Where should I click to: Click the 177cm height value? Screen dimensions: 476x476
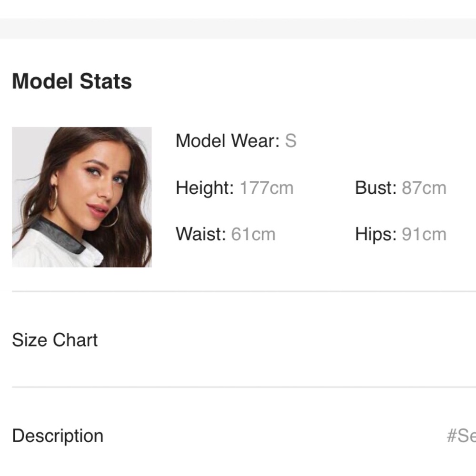click(x=267, y=188)
